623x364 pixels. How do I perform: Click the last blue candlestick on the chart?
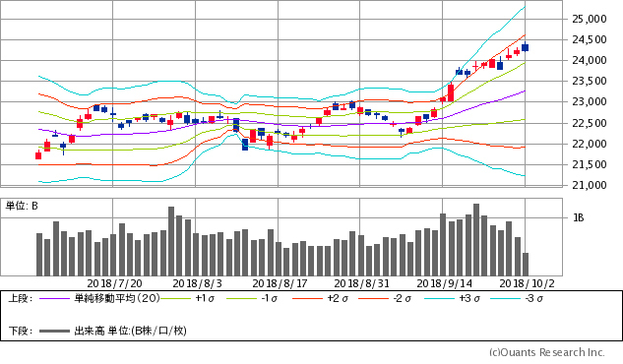(x=525, y=47)
